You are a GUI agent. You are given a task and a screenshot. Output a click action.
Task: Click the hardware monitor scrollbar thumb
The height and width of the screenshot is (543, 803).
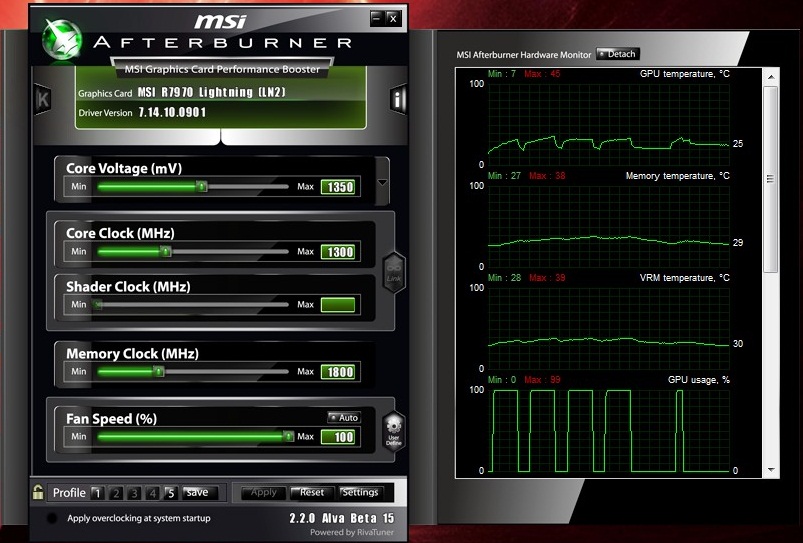tap(771, 179)
